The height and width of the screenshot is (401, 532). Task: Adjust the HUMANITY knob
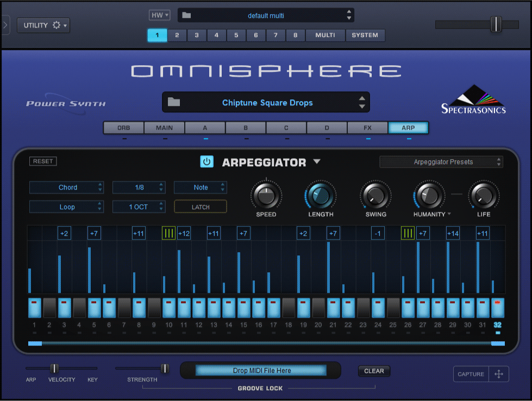tap(429, 196)
